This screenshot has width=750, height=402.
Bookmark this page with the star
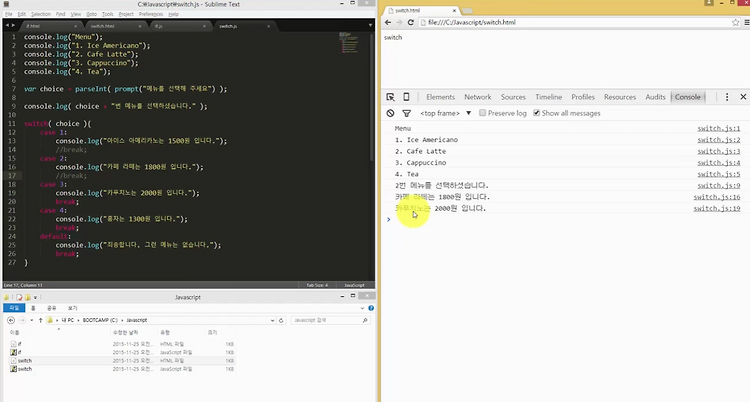(735, 22)
